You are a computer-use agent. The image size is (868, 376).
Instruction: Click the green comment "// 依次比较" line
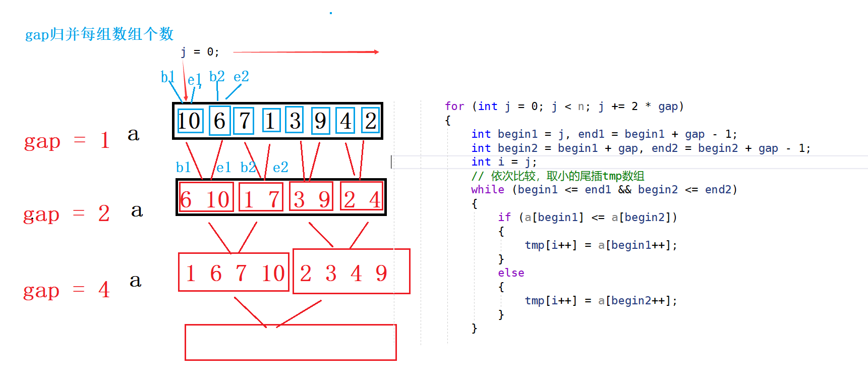[558, 176]
